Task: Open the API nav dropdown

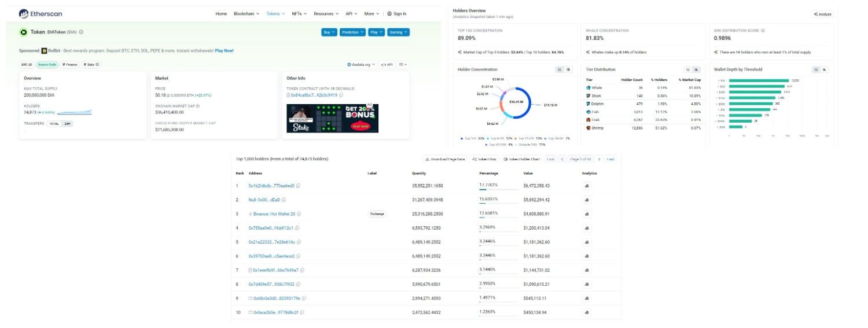Action: click(x=351, y=13)
